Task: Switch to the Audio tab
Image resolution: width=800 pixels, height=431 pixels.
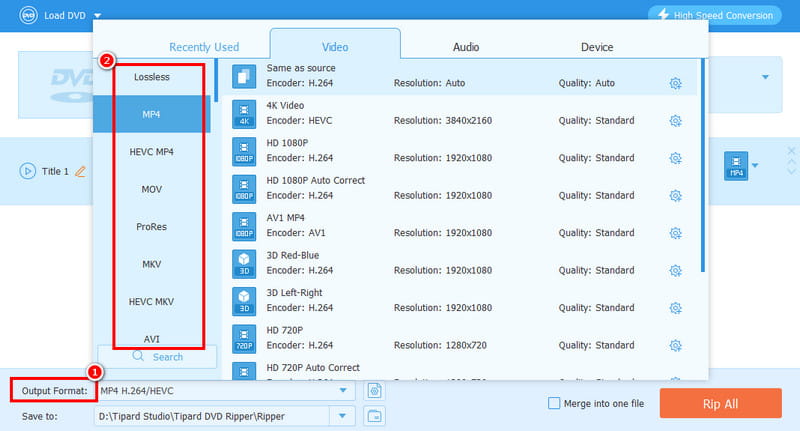Action: click(466, 47)
